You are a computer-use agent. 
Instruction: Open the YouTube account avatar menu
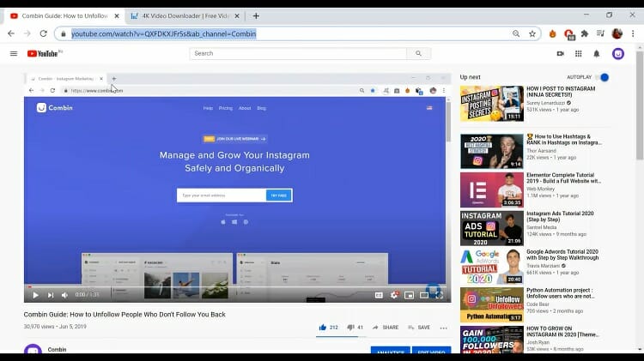(617, 54)
